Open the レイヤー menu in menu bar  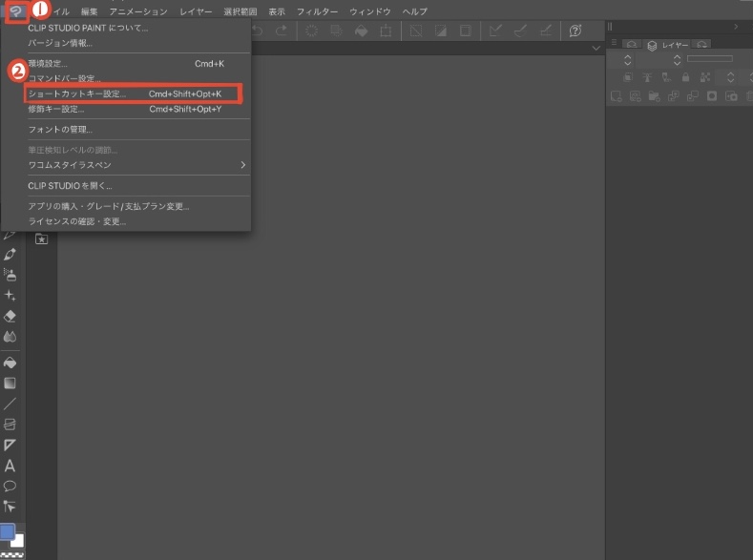coord(196,11)
